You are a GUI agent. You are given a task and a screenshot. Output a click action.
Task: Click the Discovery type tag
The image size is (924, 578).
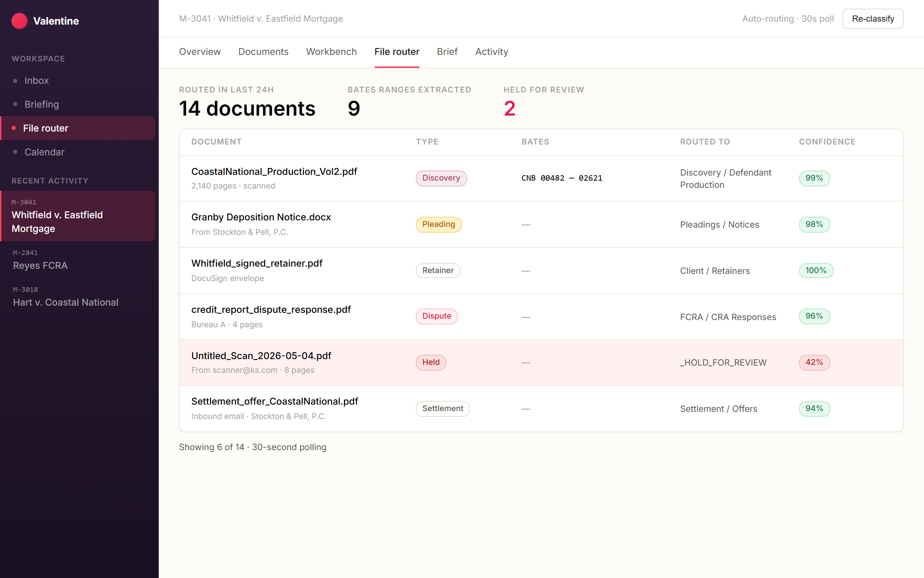441,178
